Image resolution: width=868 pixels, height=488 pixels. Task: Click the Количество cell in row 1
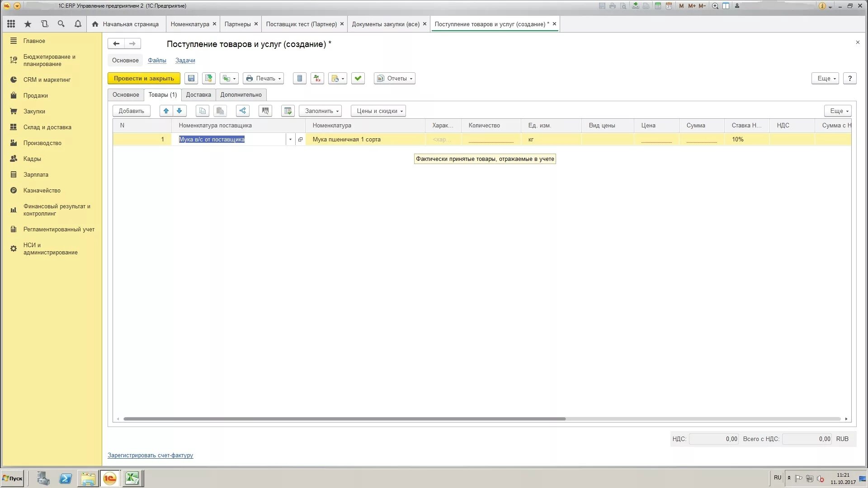click(491, 140)
